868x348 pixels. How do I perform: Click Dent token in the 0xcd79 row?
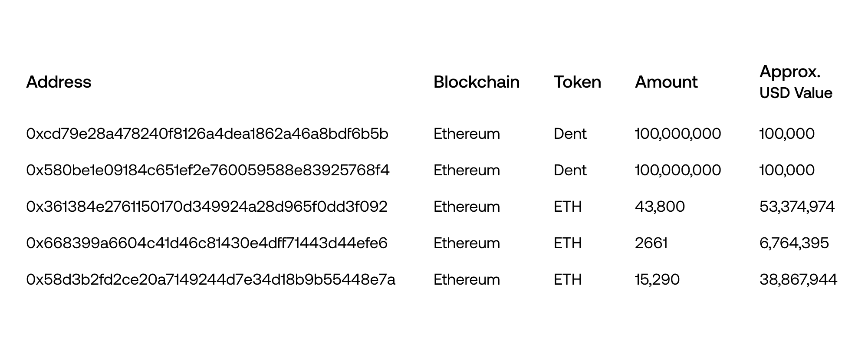570,134
